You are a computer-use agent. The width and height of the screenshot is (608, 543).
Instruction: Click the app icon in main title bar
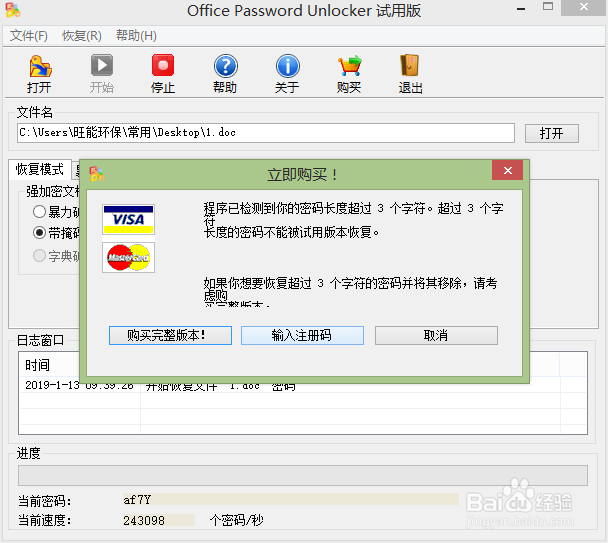click(x=12, y=10)
